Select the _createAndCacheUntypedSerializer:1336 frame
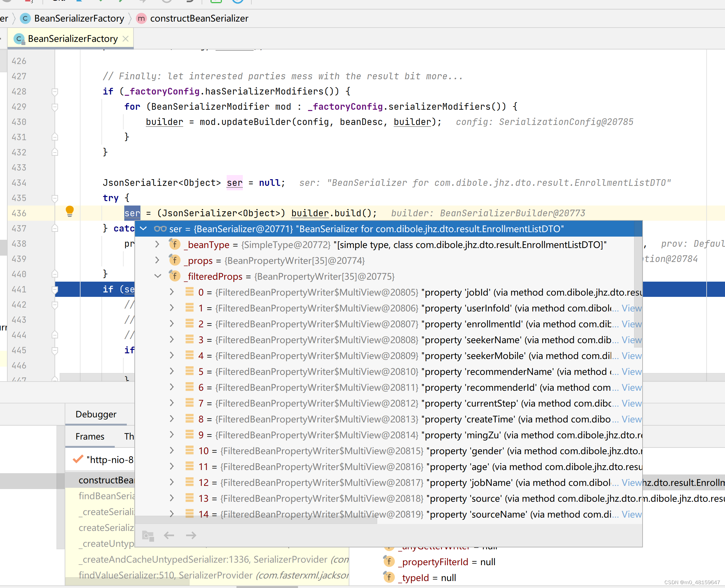The height and width of the screenshot is (588, 725). click(x=207, y=559)
